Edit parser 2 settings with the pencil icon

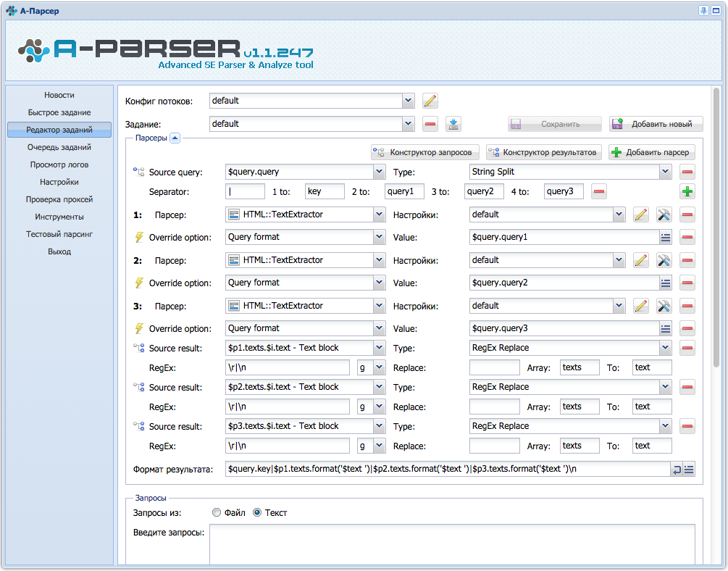click(641, 260)
